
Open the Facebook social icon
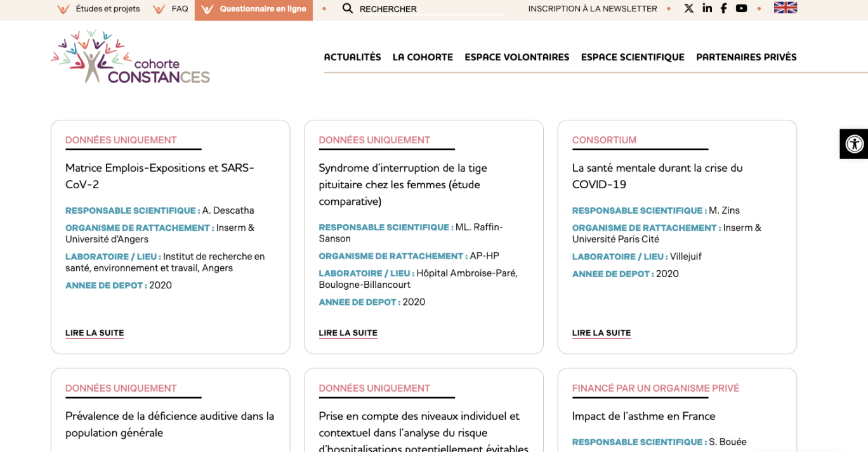723,8
